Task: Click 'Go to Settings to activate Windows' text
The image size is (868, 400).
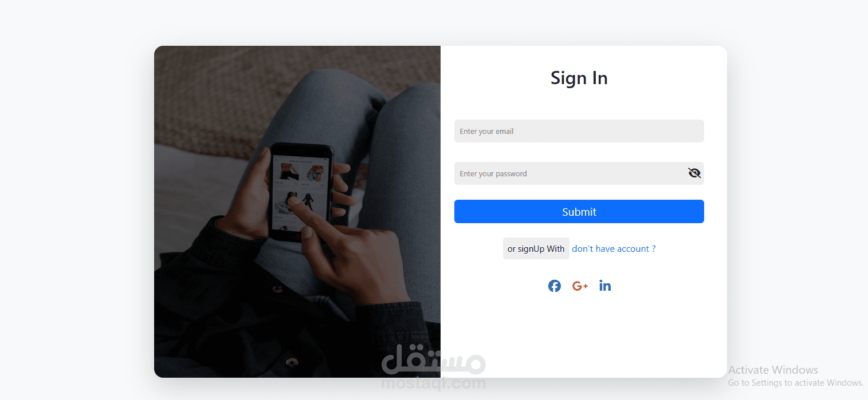Action: point(796,383)
